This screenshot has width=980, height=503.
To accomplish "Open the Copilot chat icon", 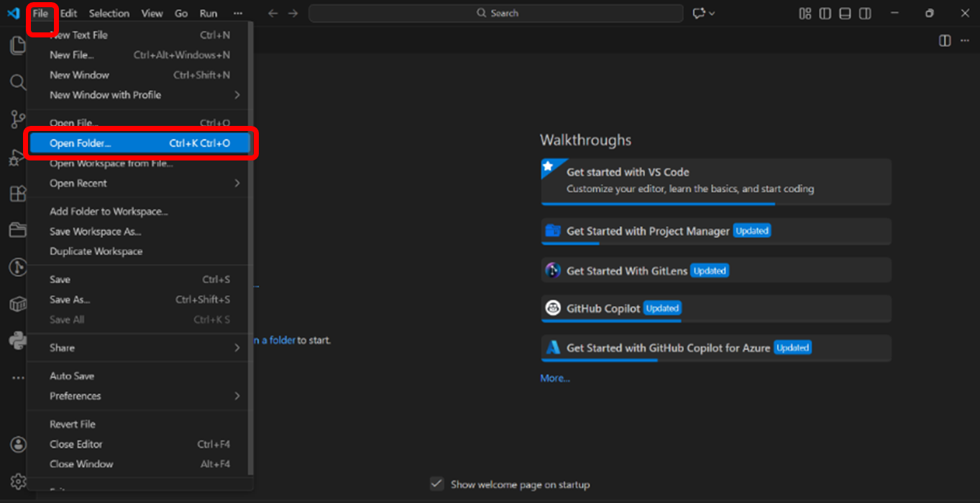I will [x=699, y=13].
